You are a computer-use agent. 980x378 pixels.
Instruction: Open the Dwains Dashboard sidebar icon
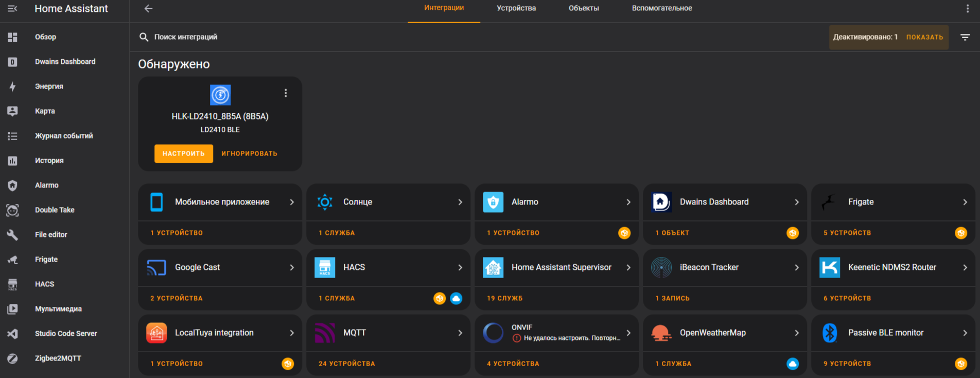pos(12,62)
